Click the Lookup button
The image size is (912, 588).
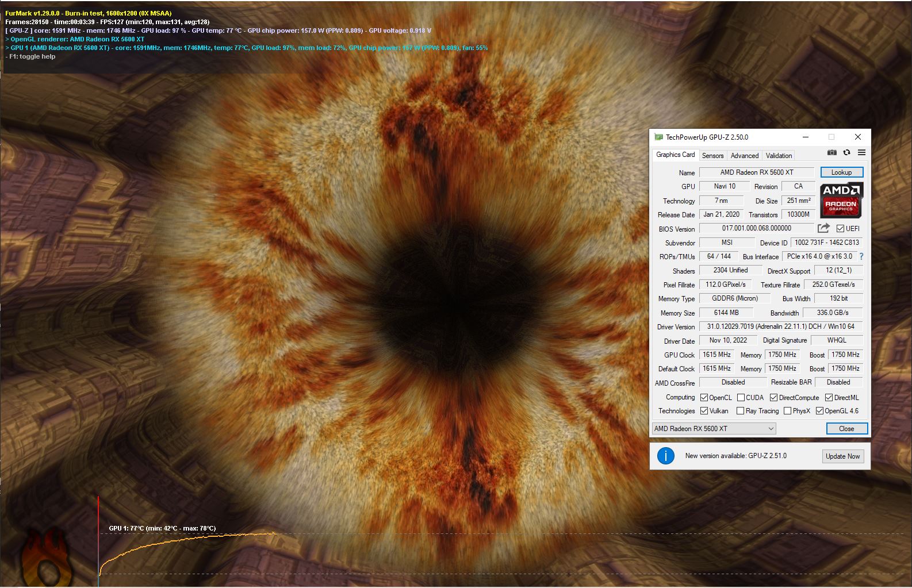[x=841, y=172]
